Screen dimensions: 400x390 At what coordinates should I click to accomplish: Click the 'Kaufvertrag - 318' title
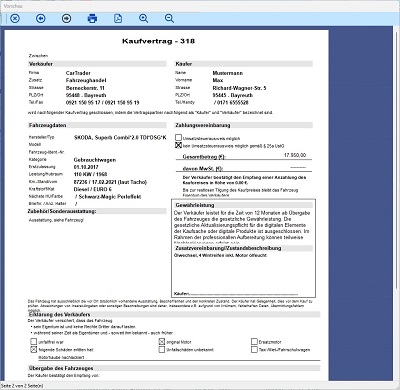click(158, 41)
